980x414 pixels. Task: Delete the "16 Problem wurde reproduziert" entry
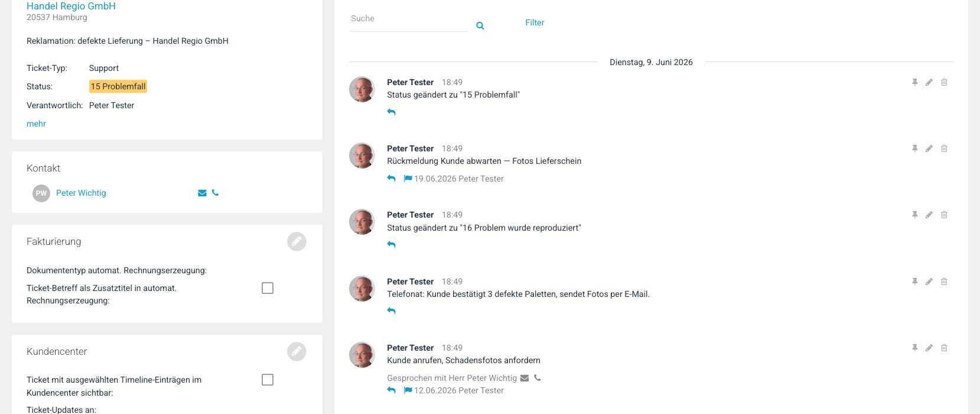click(944, 215)
